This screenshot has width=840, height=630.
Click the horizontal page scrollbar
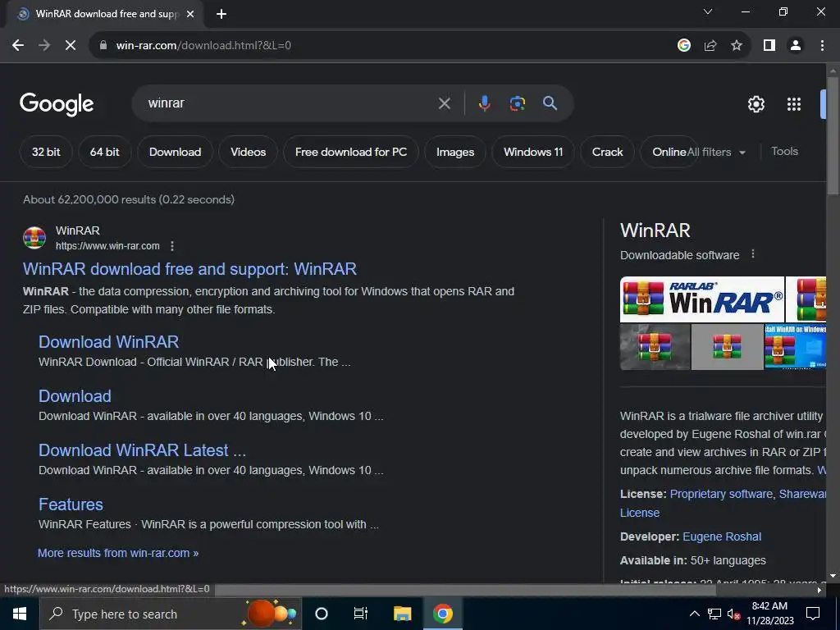[465, 591]
